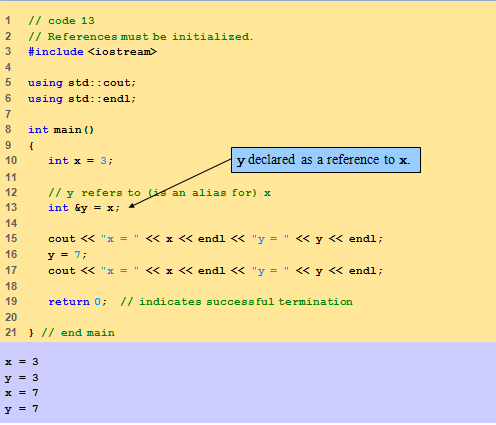Click line number 18

[11, 286]
